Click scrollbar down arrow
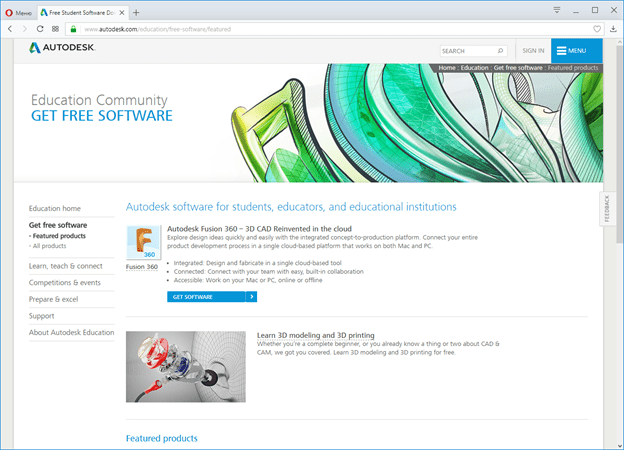Viewport: 624px width, 450px height. [x=620, y=446]
